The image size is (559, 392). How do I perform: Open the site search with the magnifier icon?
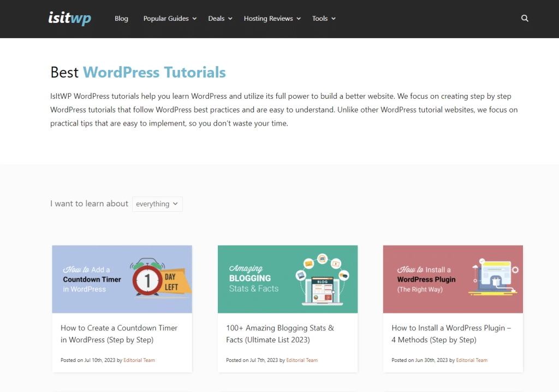coord(525,18)
